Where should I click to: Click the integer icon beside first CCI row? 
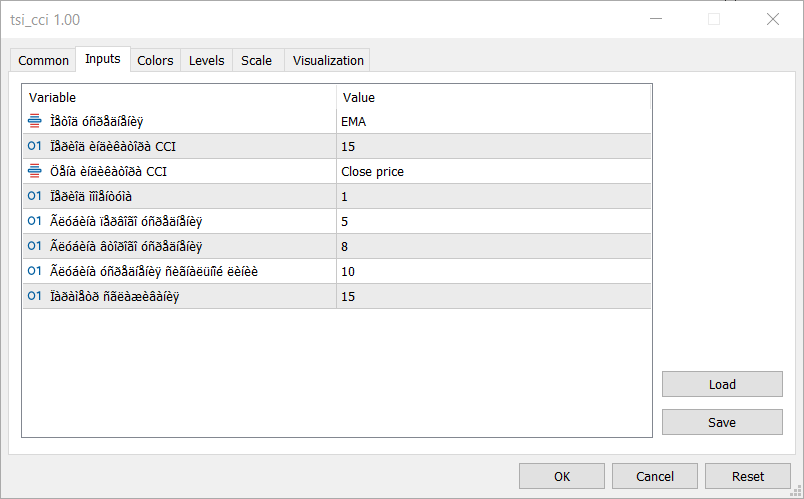35,147
